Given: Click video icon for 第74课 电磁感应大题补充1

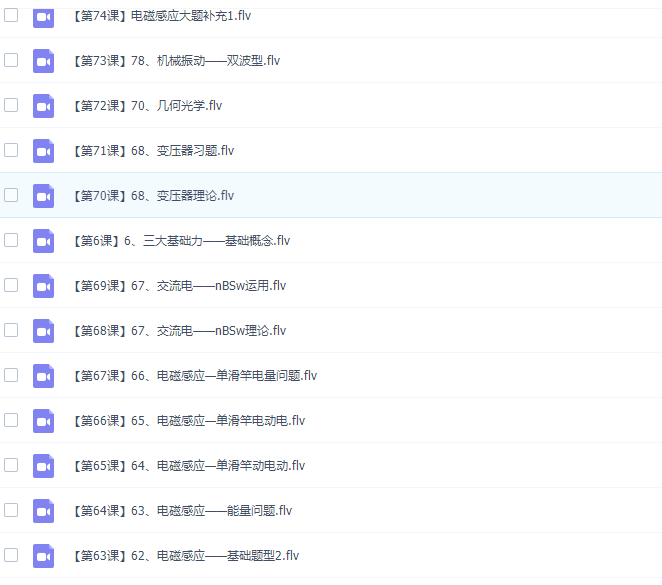Looking at the screenshot, I should 43,17.
